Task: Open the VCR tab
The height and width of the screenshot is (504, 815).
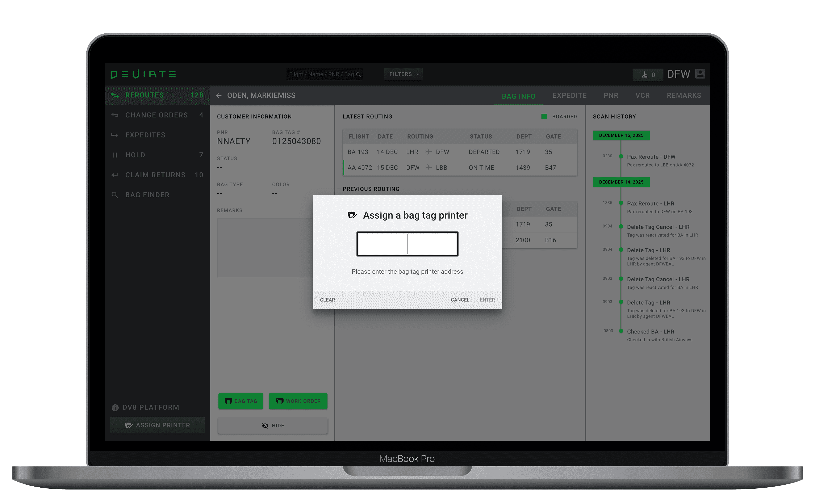Action: pyautogui.click(x=642, y=96)
